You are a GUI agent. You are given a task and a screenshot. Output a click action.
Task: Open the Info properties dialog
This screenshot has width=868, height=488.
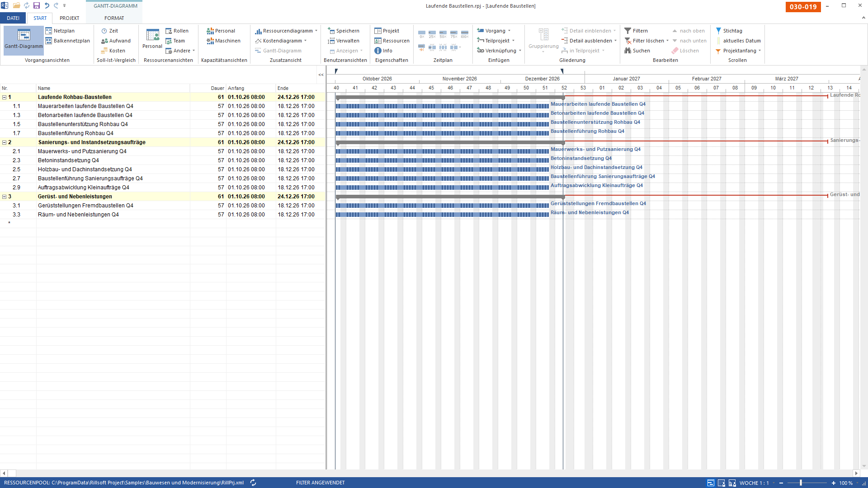coord(383,51)
